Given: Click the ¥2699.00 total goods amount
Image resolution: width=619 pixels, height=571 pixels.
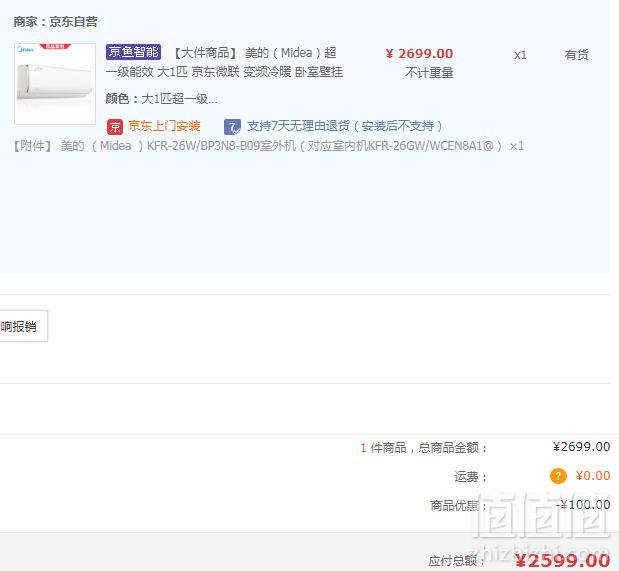Looking at the screenshot, I should pos(581,447).
